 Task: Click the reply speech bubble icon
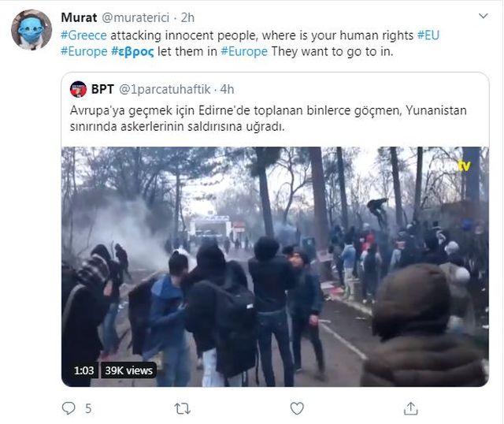pyautogui.click(x=69, y=408)
